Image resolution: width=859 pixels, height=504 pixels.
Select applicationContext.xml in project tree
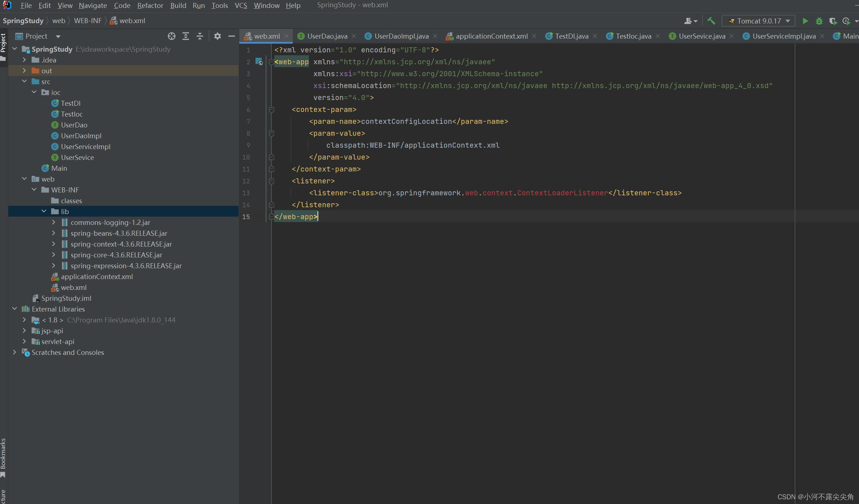coord(96,277)
